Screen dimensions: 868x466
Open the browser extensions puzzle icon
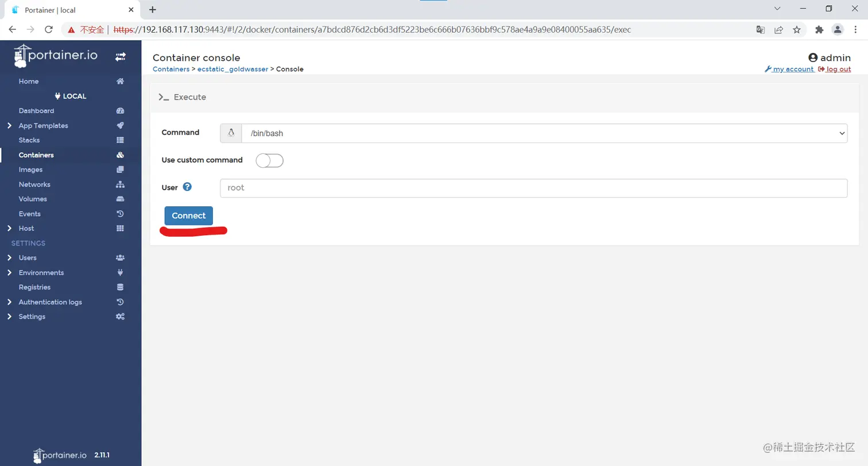click(x=819, y=29)
